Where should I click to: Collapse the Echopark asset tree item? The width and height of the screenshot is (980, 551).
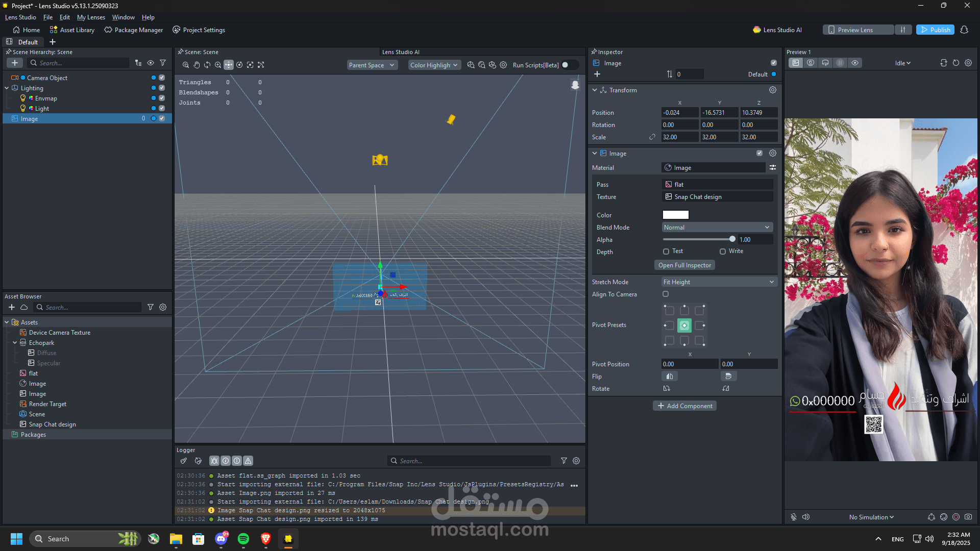click(x=15, y=343)
